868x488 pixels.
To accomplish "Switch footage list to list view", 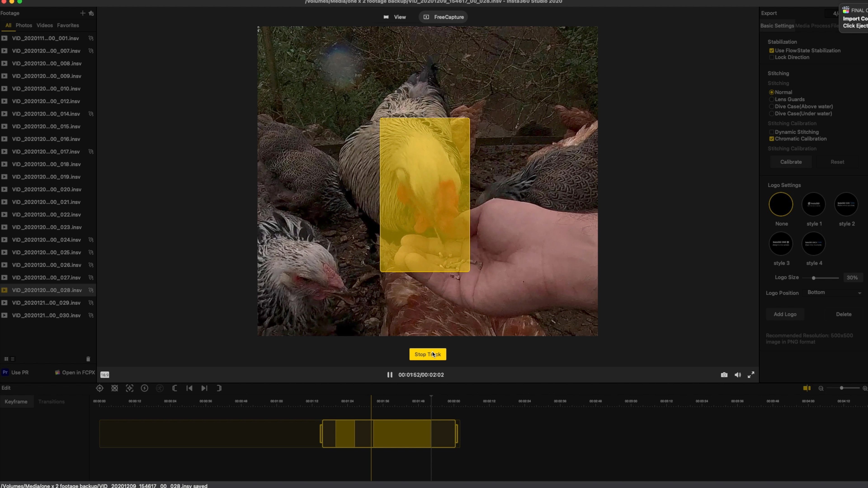I will tap(12, 359).
